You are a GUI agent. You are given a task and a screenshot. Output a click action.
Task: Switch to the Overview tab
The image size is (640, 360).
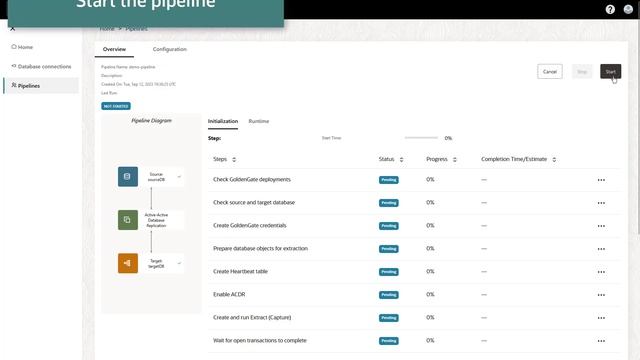[x=114, y=49]
